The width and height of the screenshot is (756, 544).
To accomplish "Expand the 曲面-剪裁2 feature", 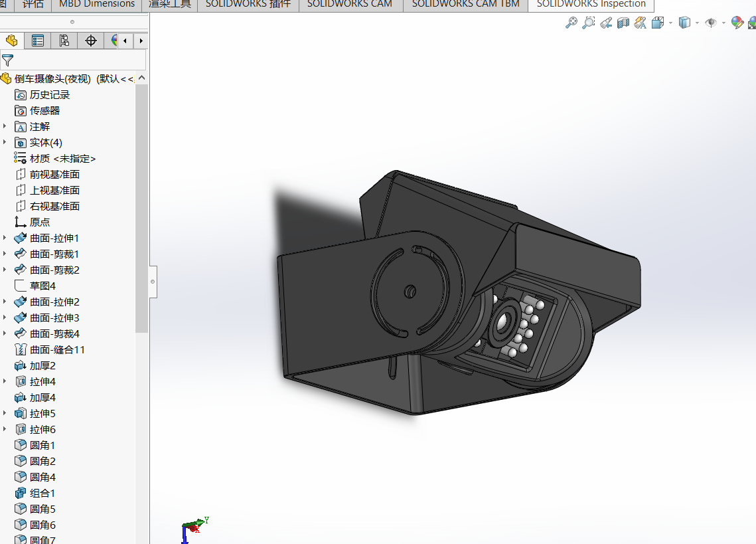I will pyautogui.click(x=5, y=270).
